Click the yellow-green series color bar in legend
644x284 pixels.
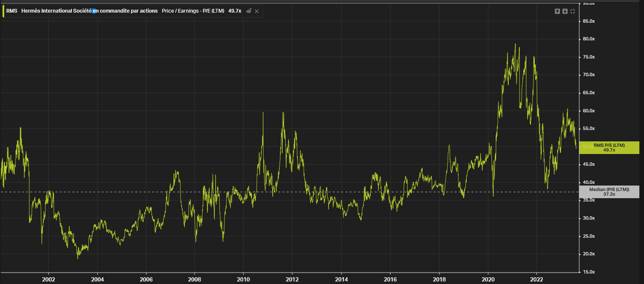tap(3, 11)
